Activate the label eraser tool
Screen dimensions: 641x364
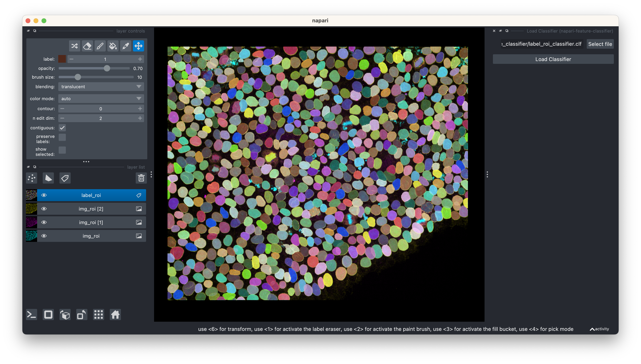[87, 46]
